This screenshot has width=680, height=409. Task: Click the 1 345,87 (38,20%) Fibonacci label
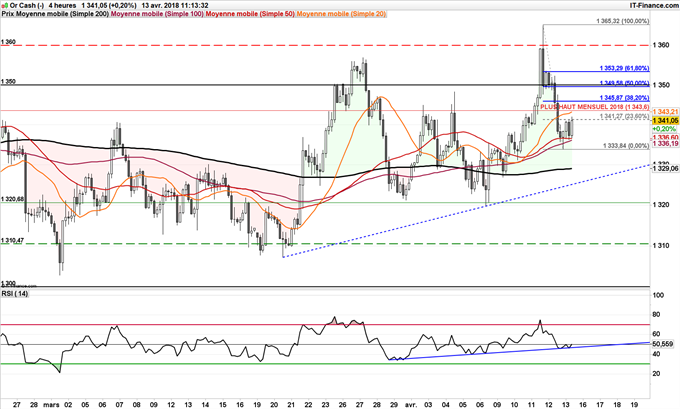624,98
